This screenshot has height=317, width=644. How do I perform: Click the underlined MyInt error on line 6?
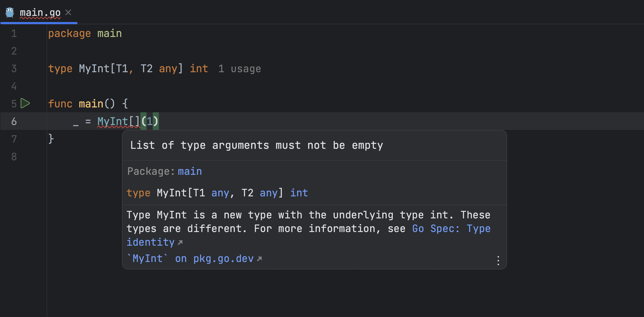(112, 122)
